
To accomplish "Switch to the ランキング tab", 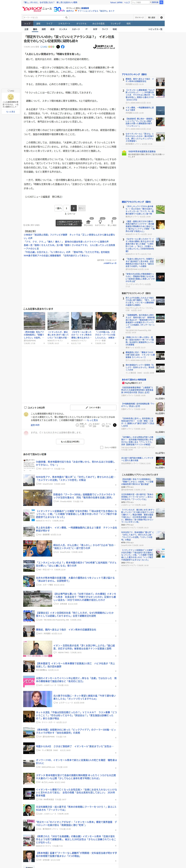I will [115, 24].
